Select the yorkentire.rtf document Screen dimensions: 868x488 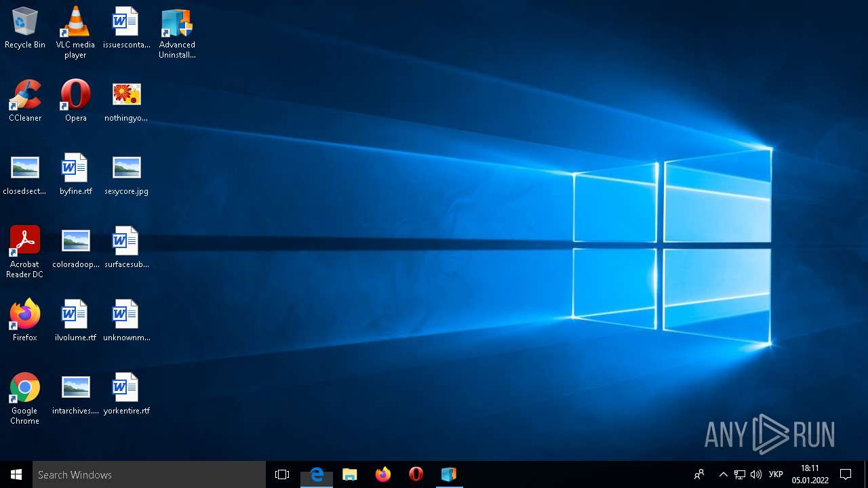pyautogui.click(x=127, y=394)
